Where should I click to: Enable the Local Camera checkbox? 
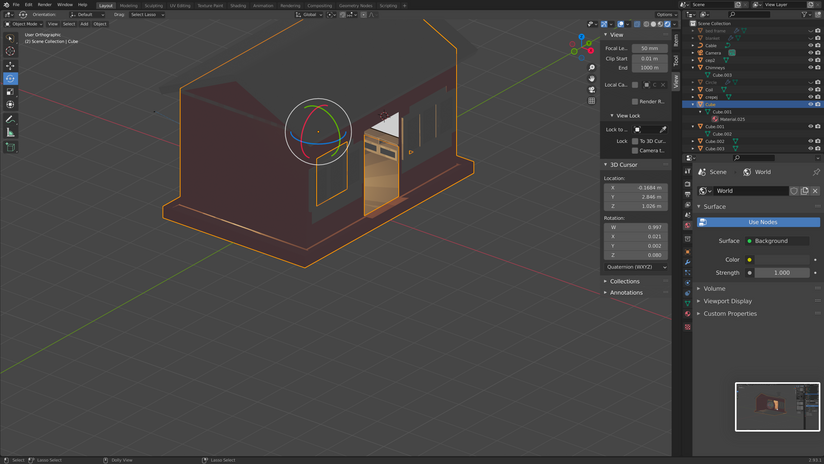[635, 85]
